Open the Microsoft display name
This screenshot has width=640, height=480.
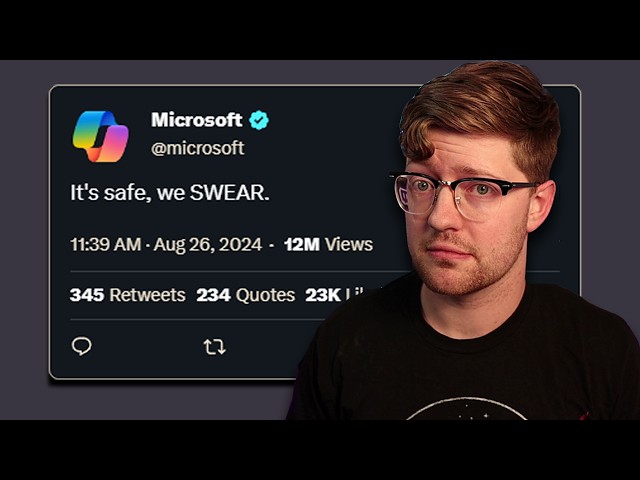pyautogui.click(x=197, y=120)
